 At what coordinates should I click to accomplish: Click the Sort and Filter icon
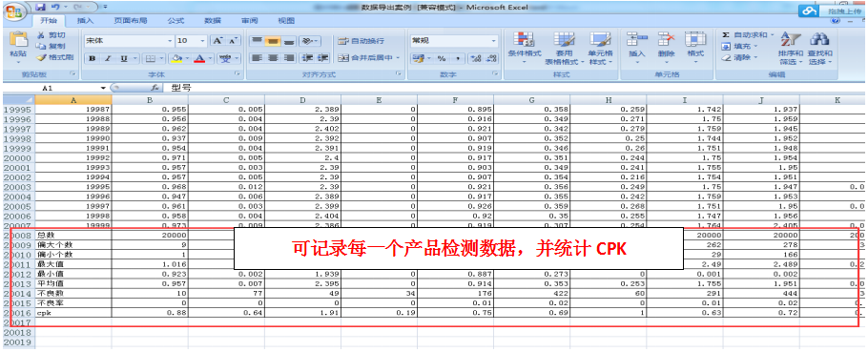pos(791,39)
